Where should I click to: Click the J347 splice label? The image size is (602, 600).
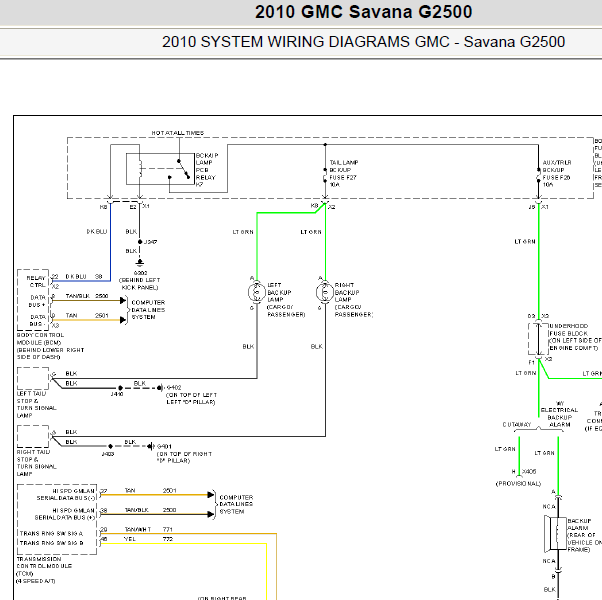click(x=150, y=242)
